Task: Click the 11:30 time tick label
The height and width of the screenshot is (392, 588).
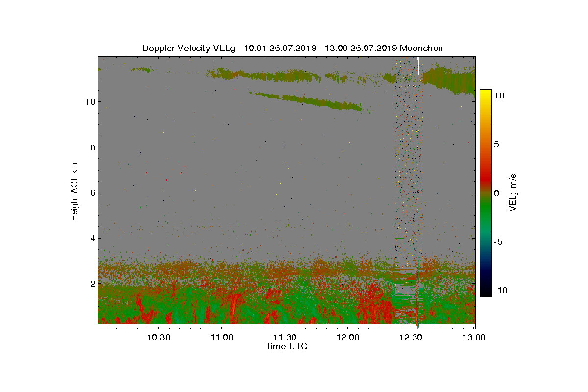Action: tap(285, 337)
